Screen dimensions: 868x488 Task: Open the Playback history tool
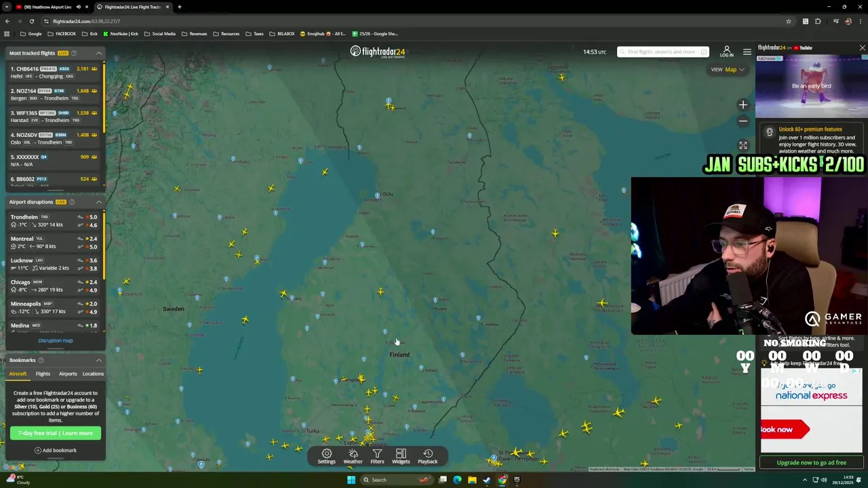click(428, 456)
